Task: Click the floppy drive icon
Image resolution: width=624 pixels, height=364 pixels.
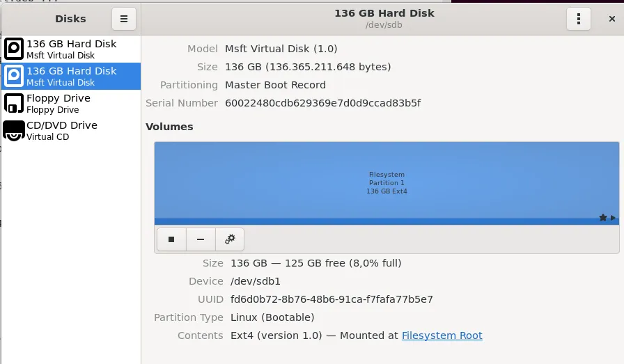Action: click(14, 104)
